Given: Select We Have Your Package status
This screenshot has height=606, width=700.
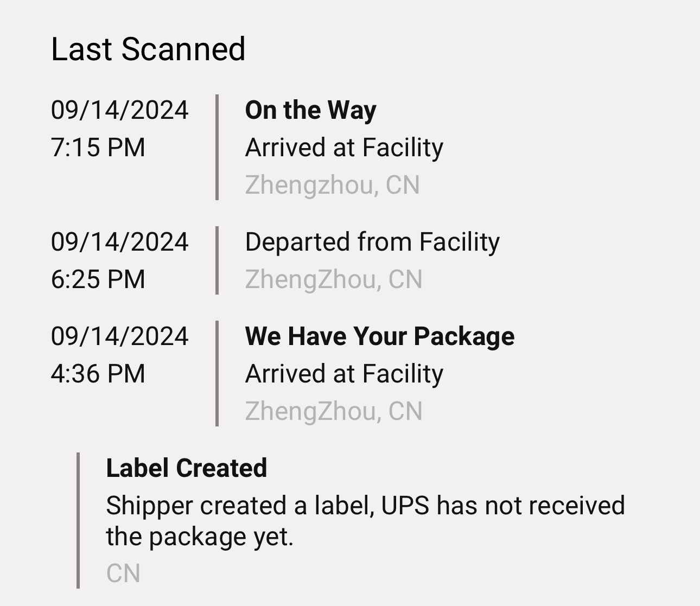Looking at the screenshot, I should (379, 336).
